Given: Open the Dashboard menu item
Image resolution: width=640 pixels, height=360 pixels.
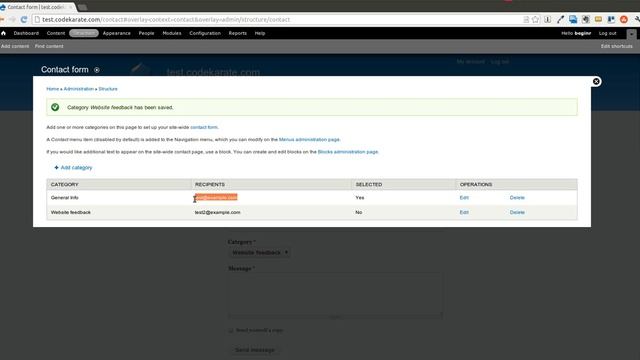Looking at the screenshot, I should pos(26,33).
